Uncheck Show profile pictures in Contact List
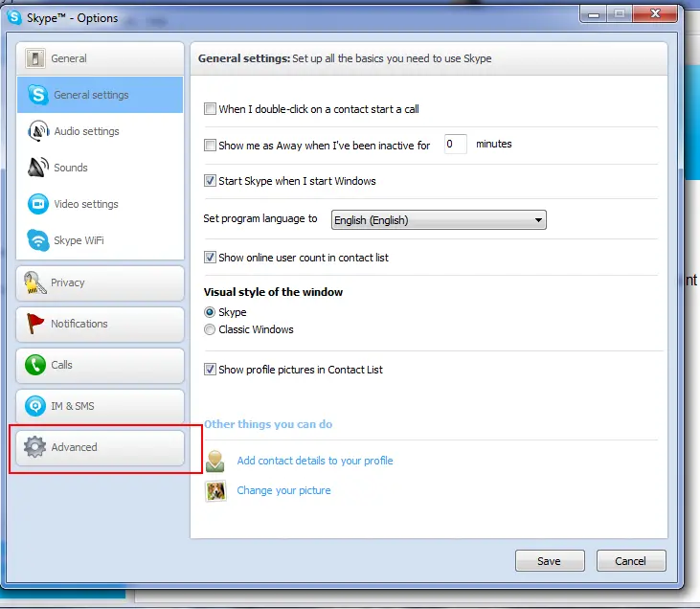 (210, 370)
